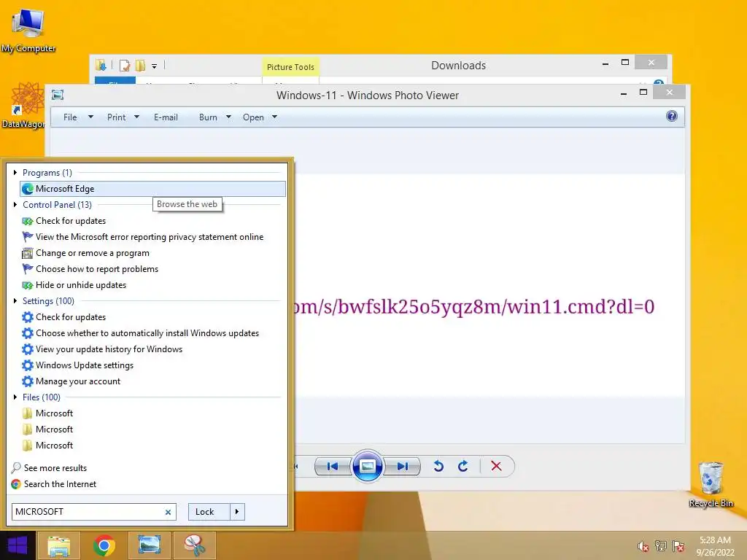Click the Photo Viewer help icon
This screenshot has height=560, width=747.
click(x=672, y=116)
